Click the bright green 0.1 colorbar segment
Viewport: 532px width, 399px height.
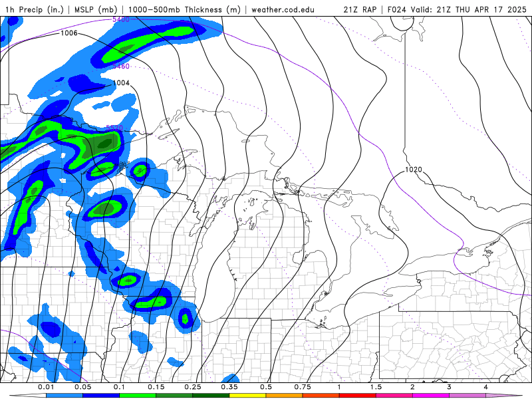138,396
